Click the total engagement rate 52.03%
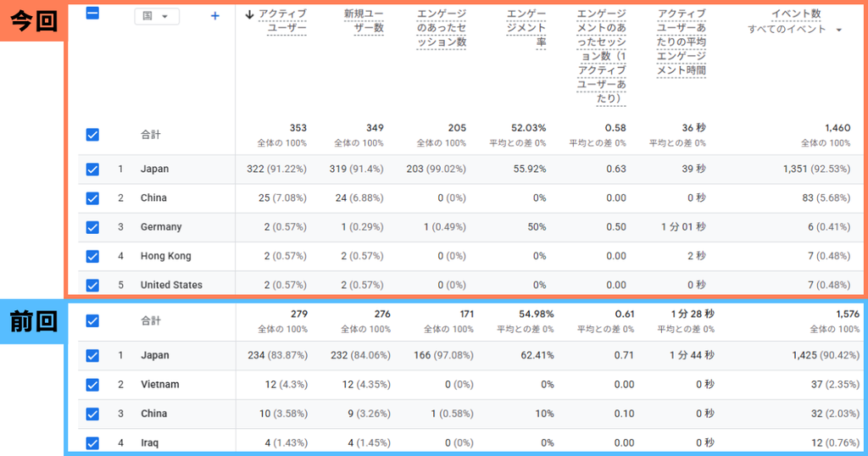 pyautogui.click(x=529, y=128)
